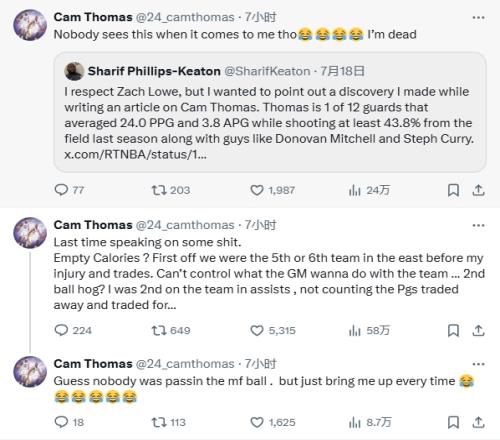Open the x.com/RTNBA/status link
The height and width of the screenshot is (440, 500).
pyautogui.click(x=135, y=154)
